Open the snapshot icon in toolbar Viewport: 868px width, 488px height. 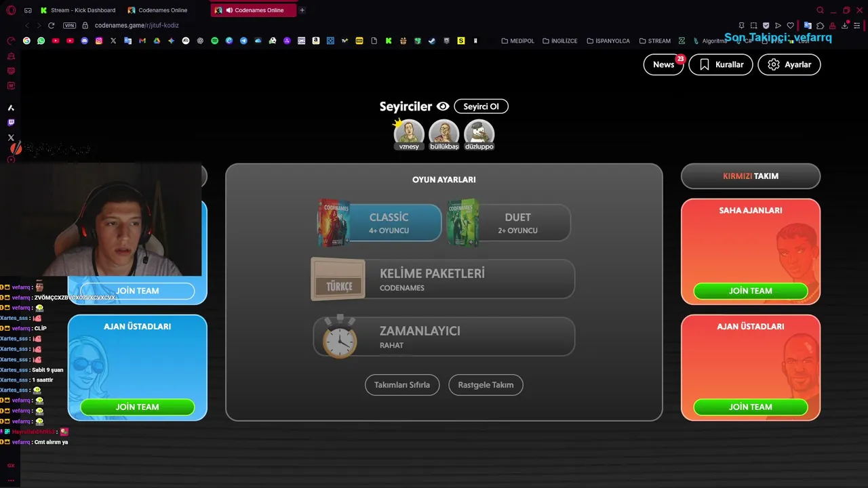click(x=753, y=25)
